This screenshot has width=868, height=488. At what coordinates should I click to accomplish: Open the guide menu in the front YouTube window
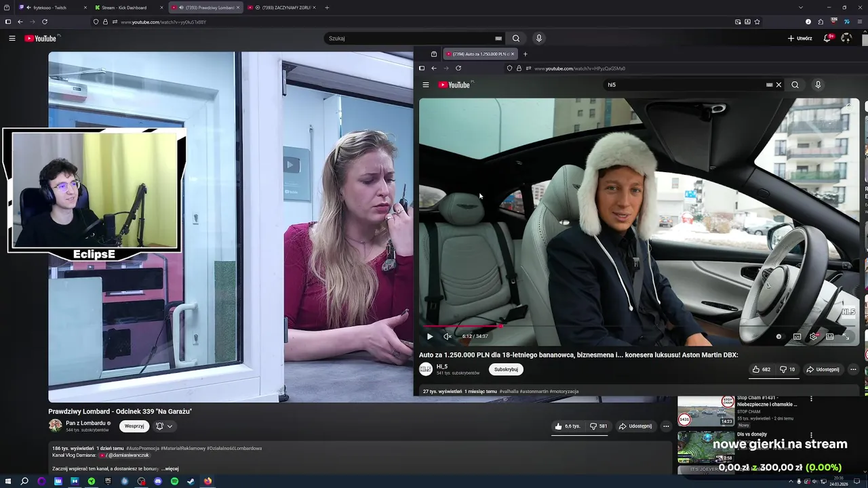pyautogui.click(x=426, y=85)
